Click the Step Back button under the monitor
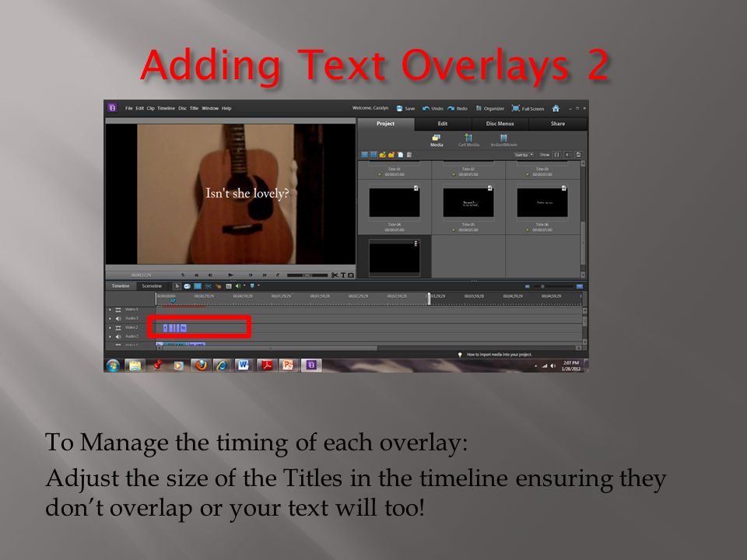The image size is (747, 560). pos(210,275)
